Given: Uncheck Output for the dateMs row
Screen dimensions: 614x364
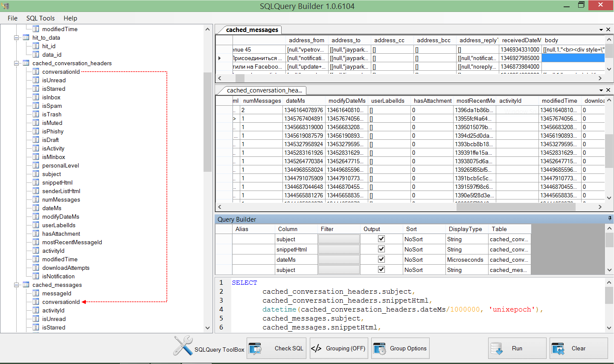Looking at the screenshot, I should tap(381, 259).
